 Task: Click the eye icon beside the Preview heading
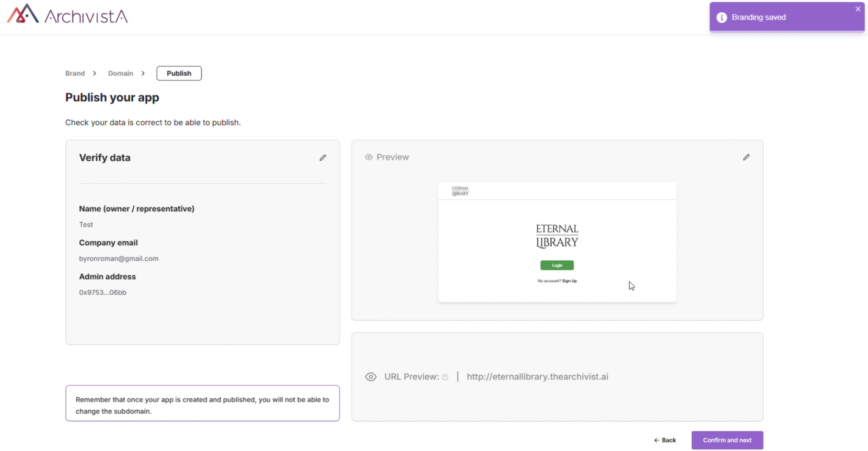point(369,157)
